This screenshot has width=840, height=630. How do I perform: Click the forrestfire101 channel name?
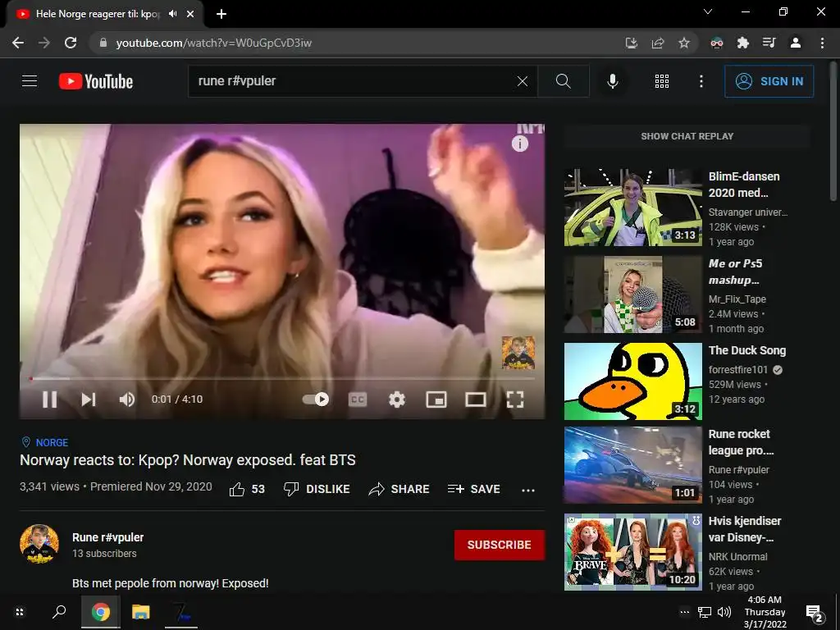tap(737, 370)
